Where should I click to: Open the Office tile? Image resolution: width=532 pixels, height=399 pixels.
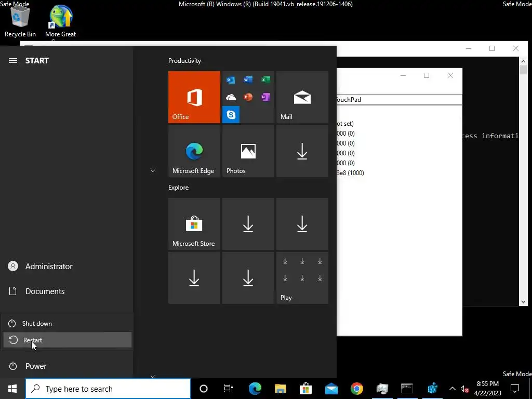point(194,97)
